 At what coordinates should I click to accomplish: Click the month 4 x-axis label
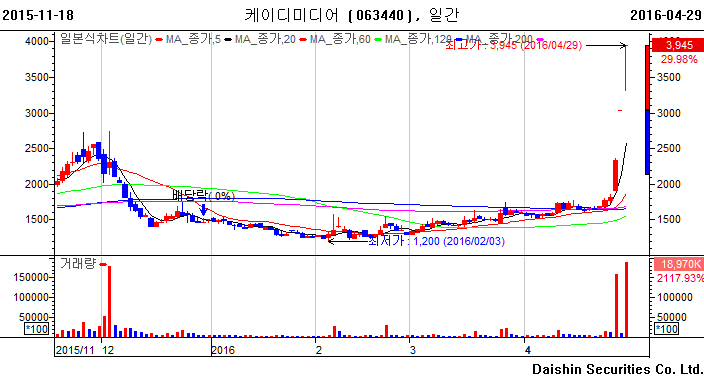click(528, 350)
